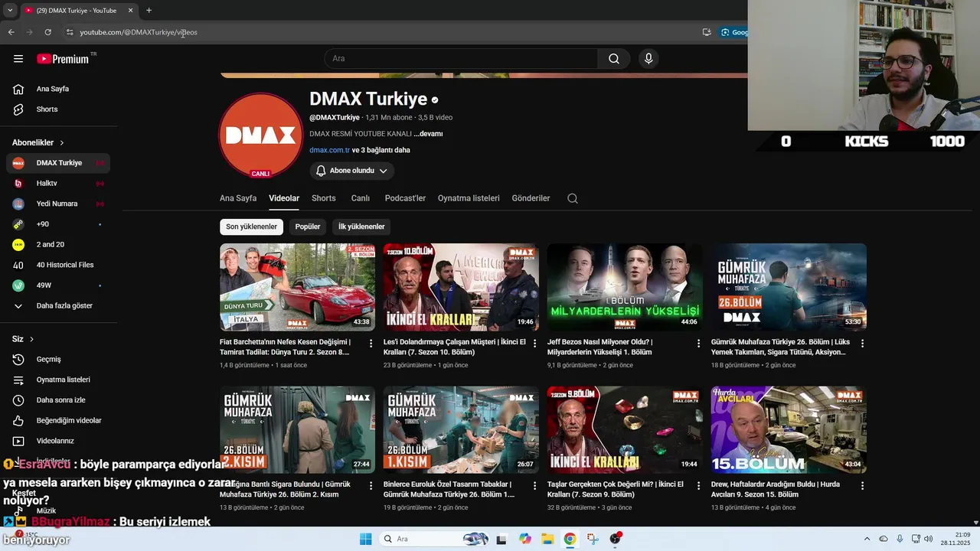
Task: Select the Son yüklenenler filter chip
Action: point(251,227)
